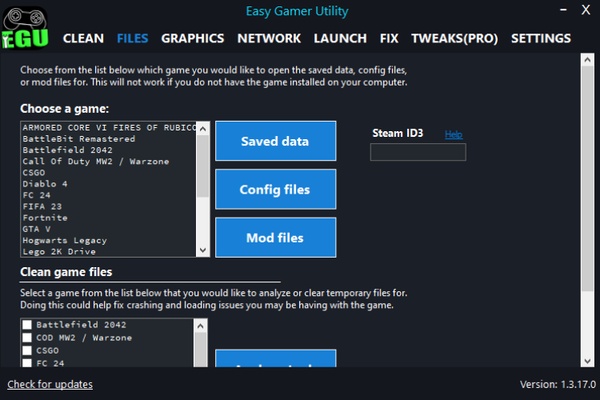Select FIFA 23 in game list

click(109, 206)
